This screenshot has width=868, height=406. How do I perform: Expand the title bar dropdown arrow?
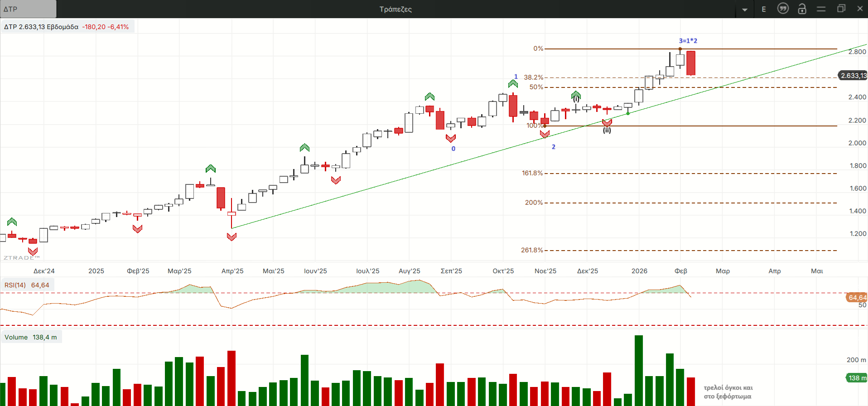(745, 10)
